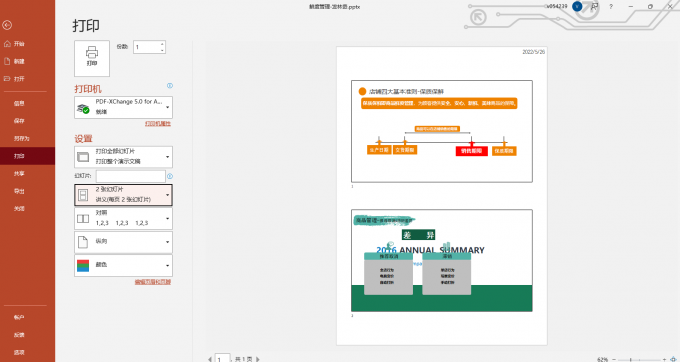
Task: Click the zoom to page icon bottom right
Action: click(672, 359)
